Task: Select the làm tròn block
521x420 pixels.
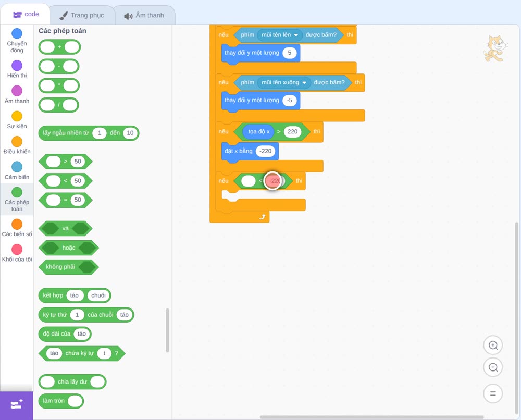Action: point(61,401)
